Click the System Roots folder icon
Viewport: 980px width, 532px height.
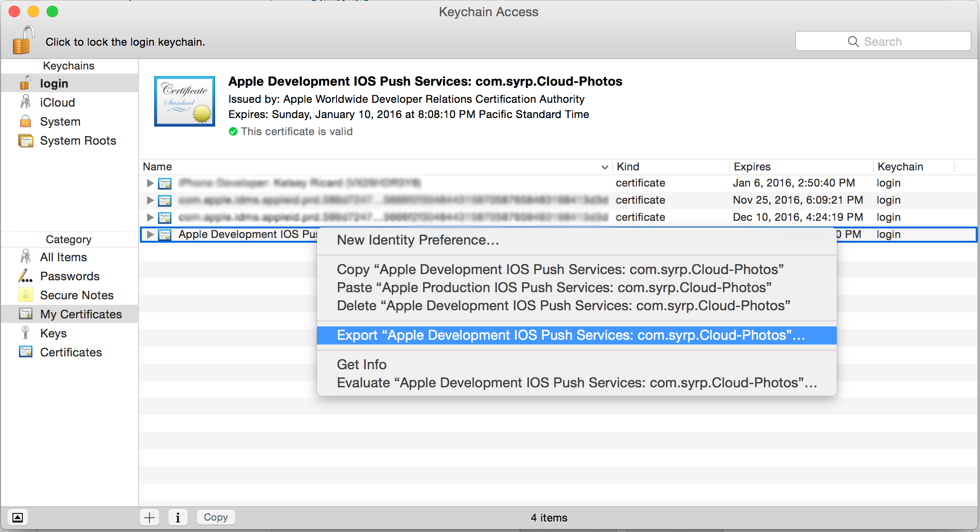[x=26, y=140]
